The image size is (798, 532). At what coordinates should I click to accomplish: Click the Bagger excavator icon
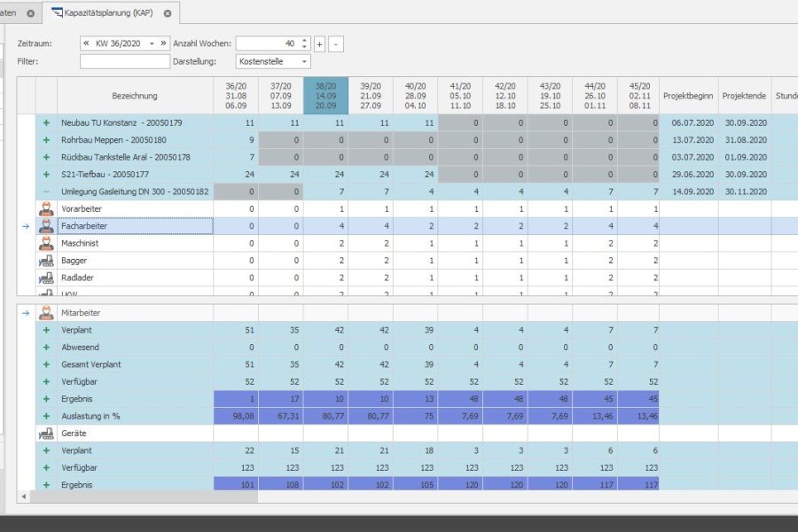[46, 261]
